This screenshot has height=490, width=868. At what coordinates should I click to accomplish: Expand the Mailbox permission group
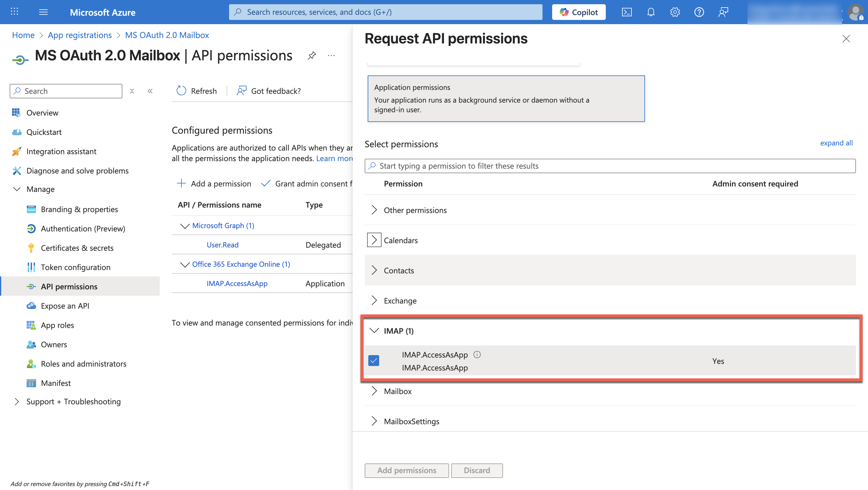tap(374, 391)
